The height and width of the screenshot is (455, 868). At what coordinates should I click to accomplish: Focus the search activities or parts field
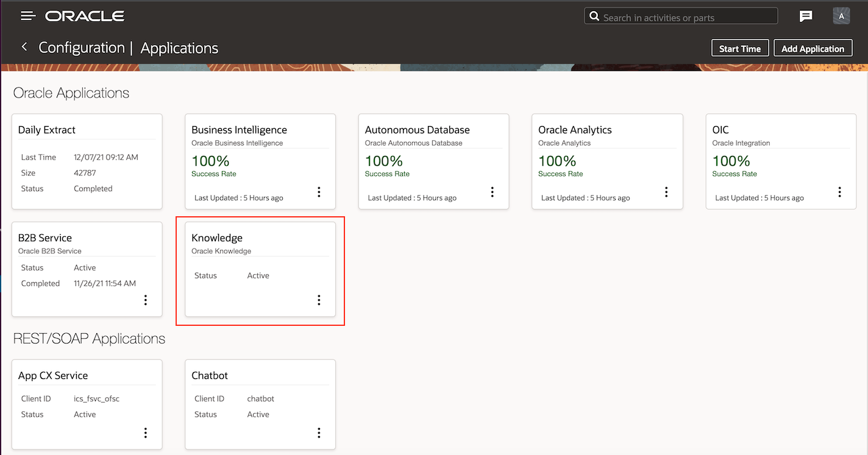pyautogui.click(x=686, y=18)
